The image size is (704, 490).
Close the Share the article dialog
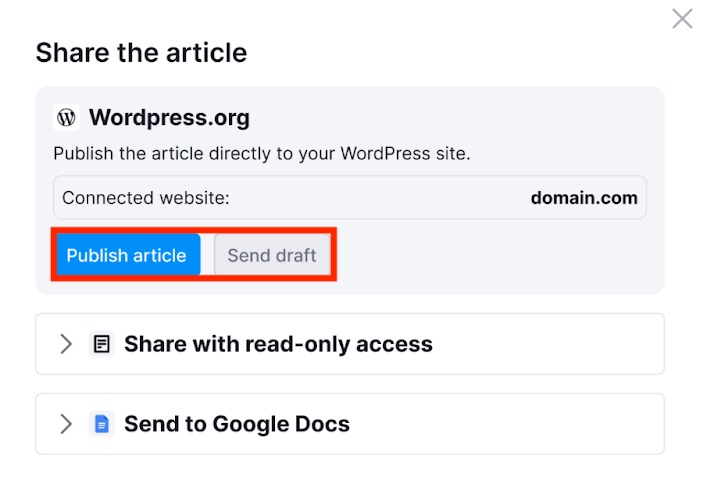682,19
